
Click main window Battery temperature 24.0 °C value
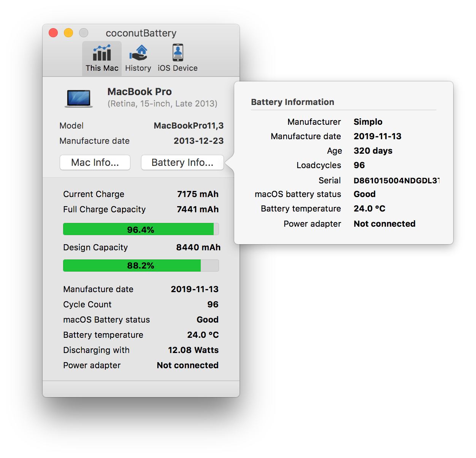tap(203, 335)
